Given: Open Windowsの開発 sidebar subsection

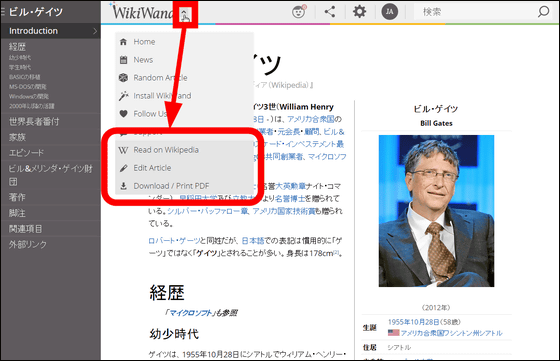Looking at the screenshot, I should point(29,96).
